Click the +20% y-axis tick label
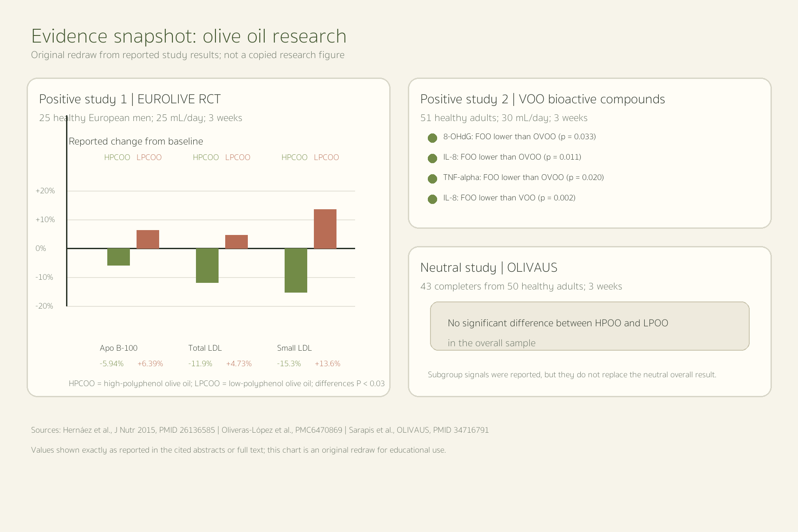The height and width of the screenshot is (532, 798). (45, 191)
